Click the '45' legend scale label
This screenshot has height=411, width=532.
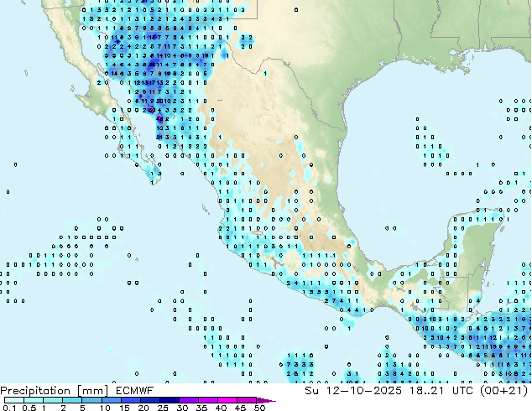pos(240,408)
